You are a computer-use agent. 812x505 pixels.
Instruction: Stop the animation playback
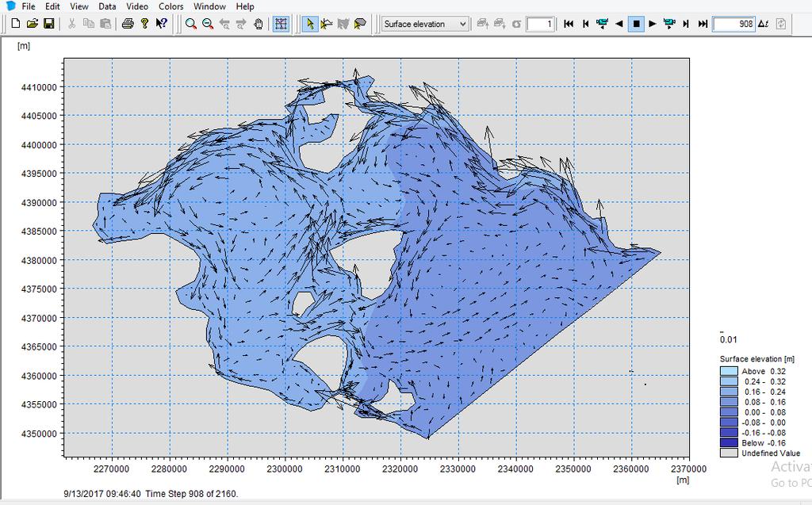[x=636, y=24]
